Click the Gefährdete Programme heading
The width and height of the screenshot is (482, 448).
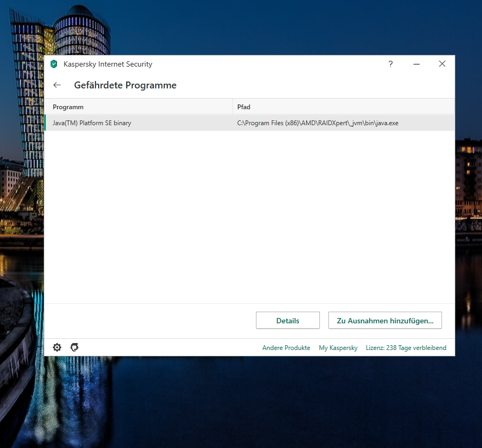[125, 85]
